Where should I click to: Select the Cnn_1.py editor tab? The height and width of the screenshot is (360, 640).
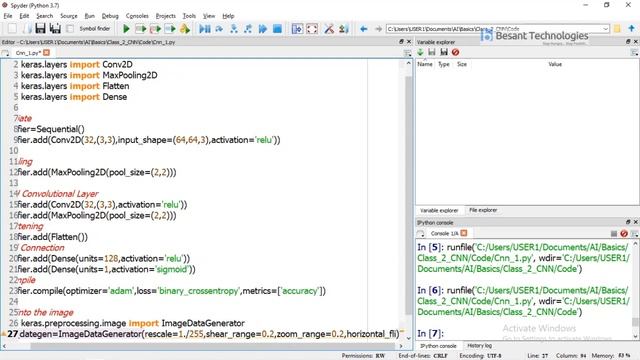(x=27, y=53)
